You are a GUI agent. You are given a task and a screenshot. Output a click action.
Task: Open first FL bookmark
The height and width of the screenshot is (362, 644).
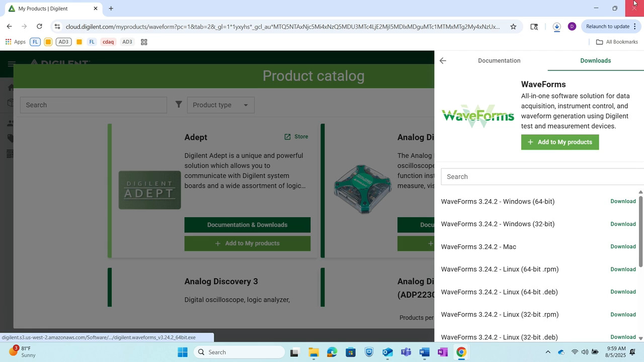pyautogui.click(x=35, y=42)
